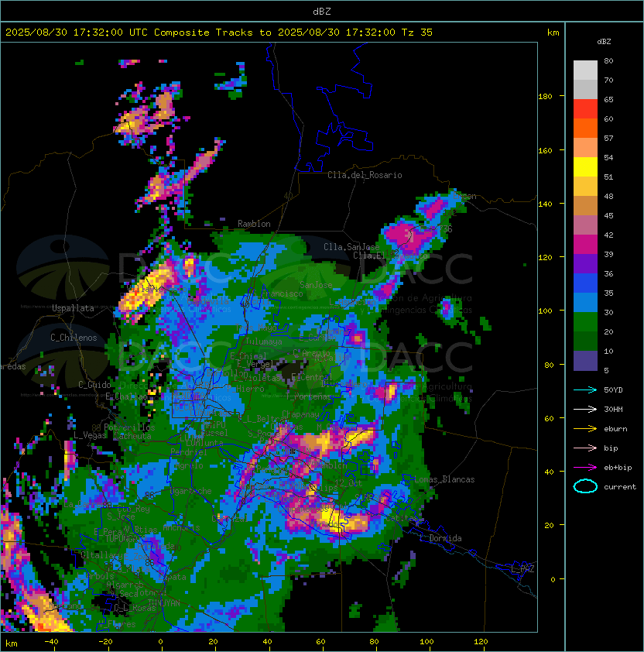Click the 'eburn' legend label

(615, 429)
